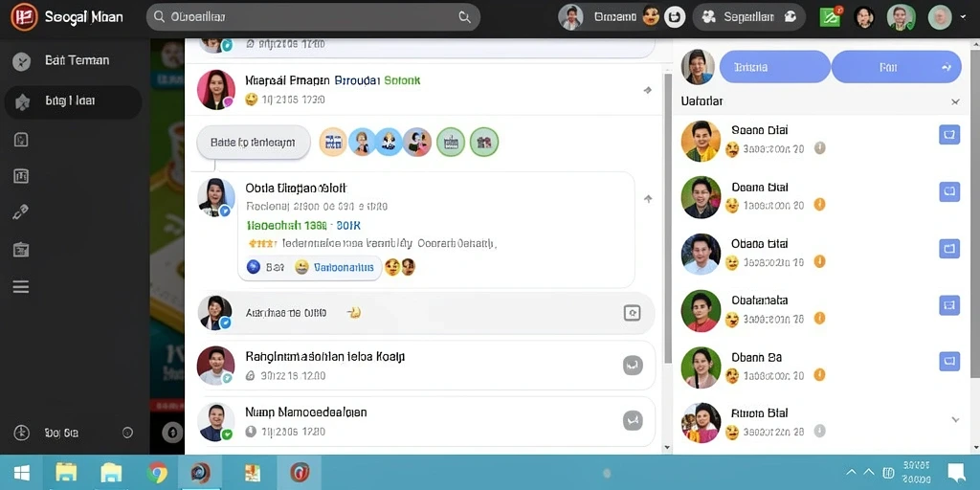
Task: Click the search input field in top bar
Action: click(313, 17)
